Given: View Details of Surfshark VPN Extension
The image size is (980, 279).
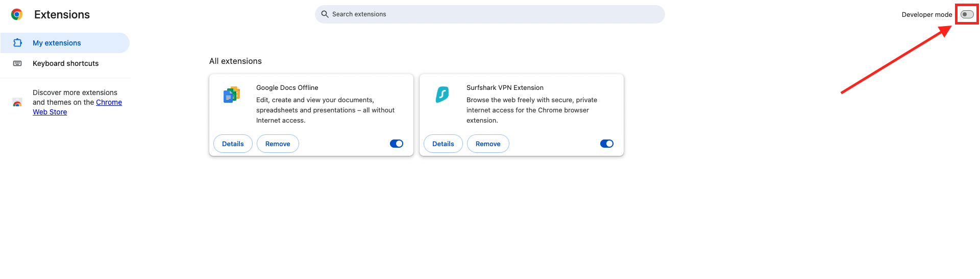Looking at the screenshot, I should [443, 144].
